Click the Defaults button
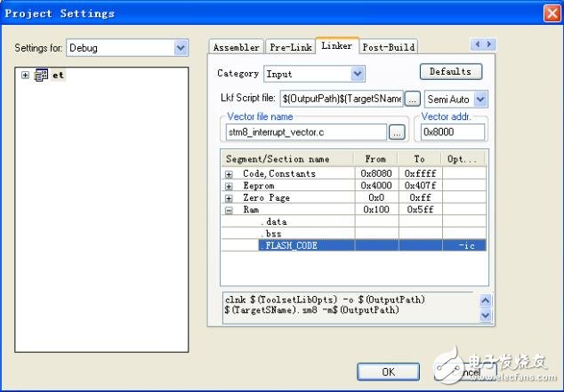Screen dimensions: 564x392 pos(451,71)
